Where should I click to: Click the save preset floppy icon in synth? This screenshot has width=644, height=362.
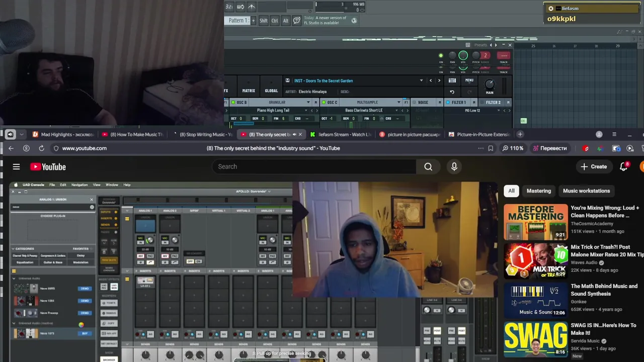(x=287, y=80)
